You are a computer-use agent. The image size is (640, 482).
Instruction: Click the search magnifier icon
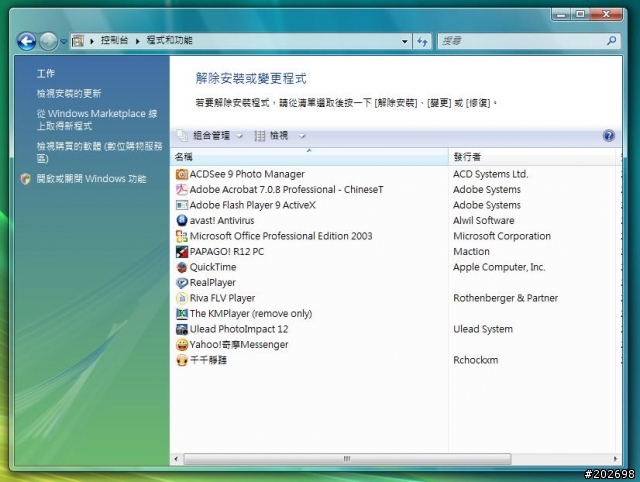tap(611, 40)
